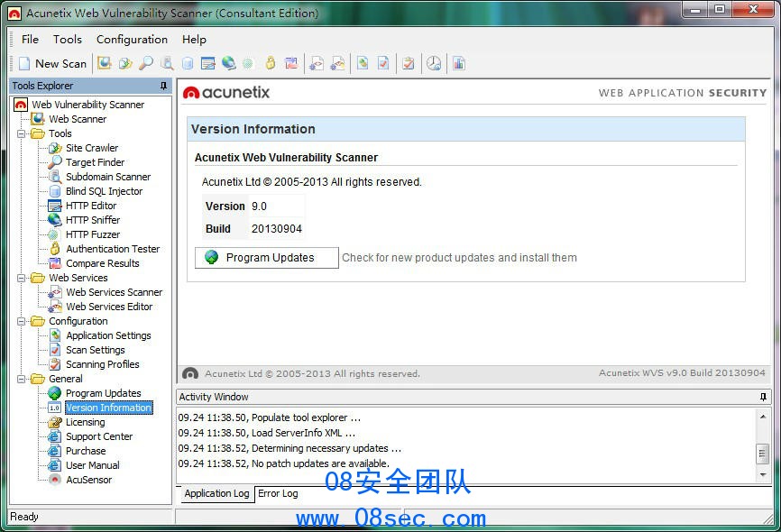
Task: Launch HTTP Editor using the toolbar icon
Action: click(207, 63)
